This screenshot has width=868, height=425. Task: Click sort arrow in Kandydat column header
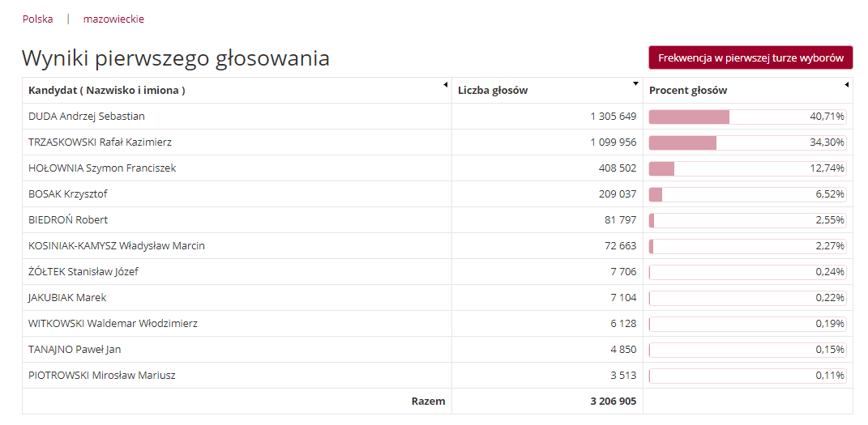tap(445, 84)
